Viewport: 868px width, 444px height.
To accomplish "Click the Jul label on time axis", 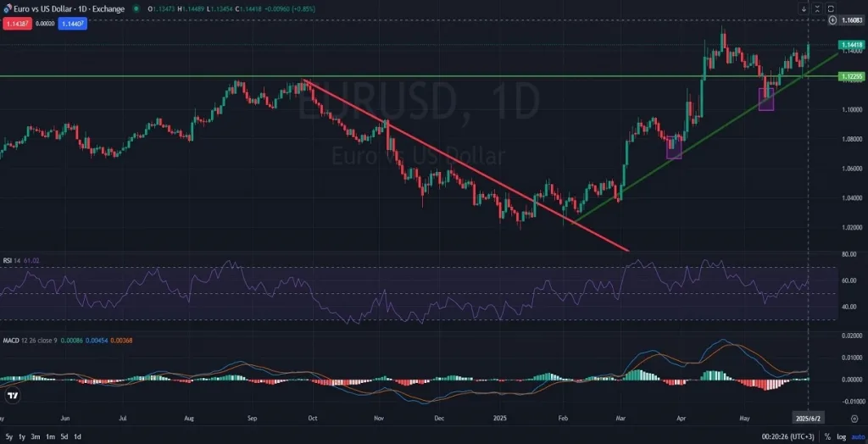I will click(124, 419).
